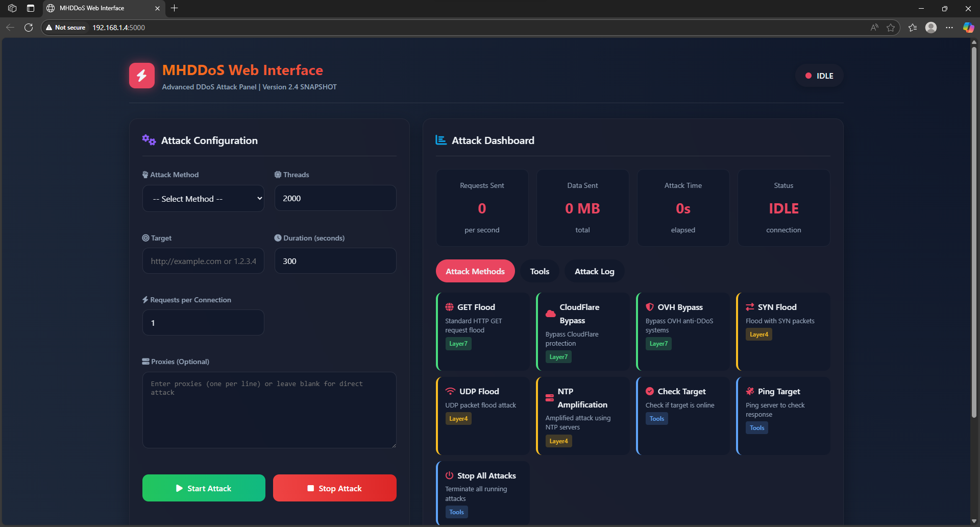Click the Duration label clock icon
980x527 pixels.
click(x=278, y=238)
